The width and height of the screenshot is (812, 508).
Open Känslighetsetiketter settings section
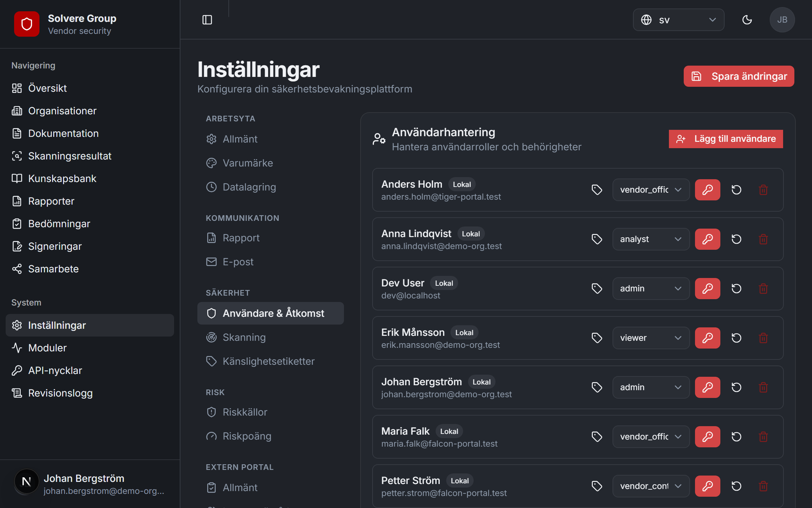pyautogui.click(x=271, y=361)
